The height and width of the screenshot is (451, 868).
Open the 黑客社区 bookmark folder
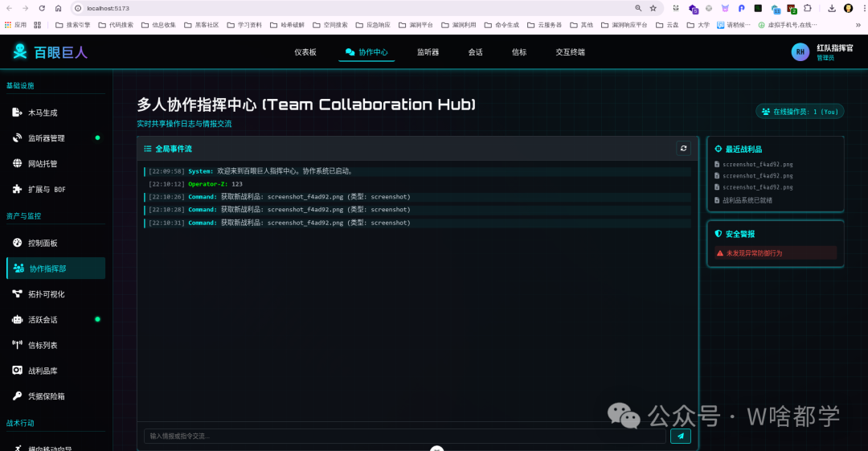click(x=202, y=25)
